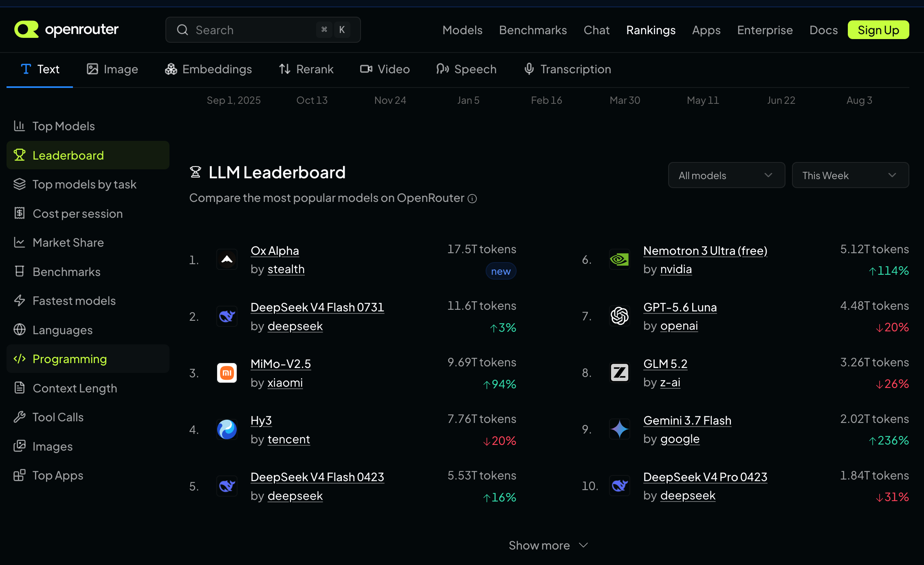Click the Google Gemini 3.7 Flash logo
This screenshot has width=924, height=565.
click(x=620, y=429)
